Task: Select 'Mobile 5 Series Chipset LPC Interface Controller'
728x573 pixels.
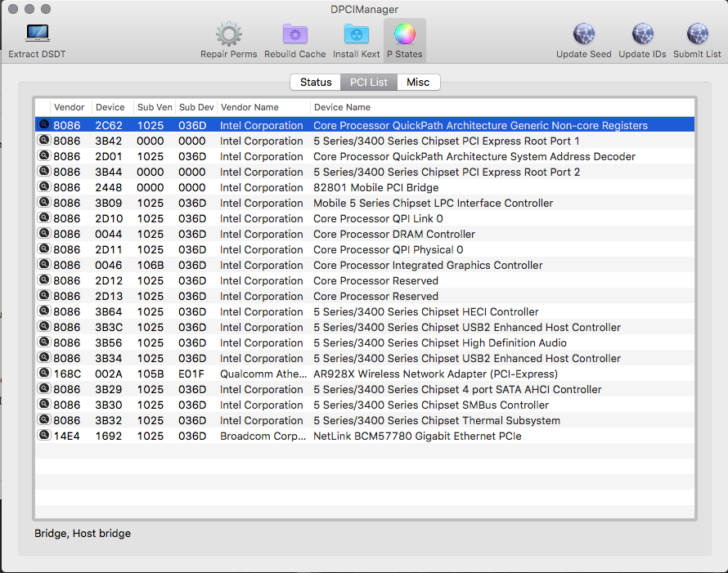Action: pos(434,204)
